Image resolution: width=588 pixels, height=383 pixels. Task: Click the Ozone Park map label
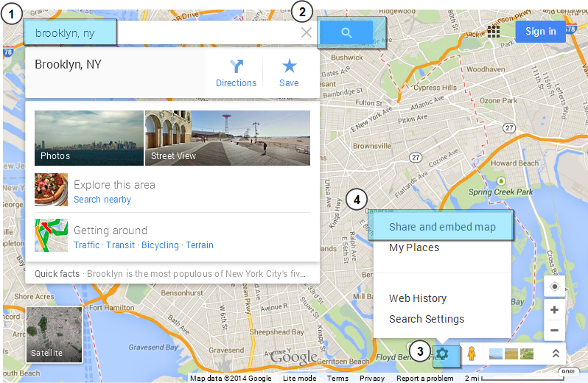click(498, 100)
